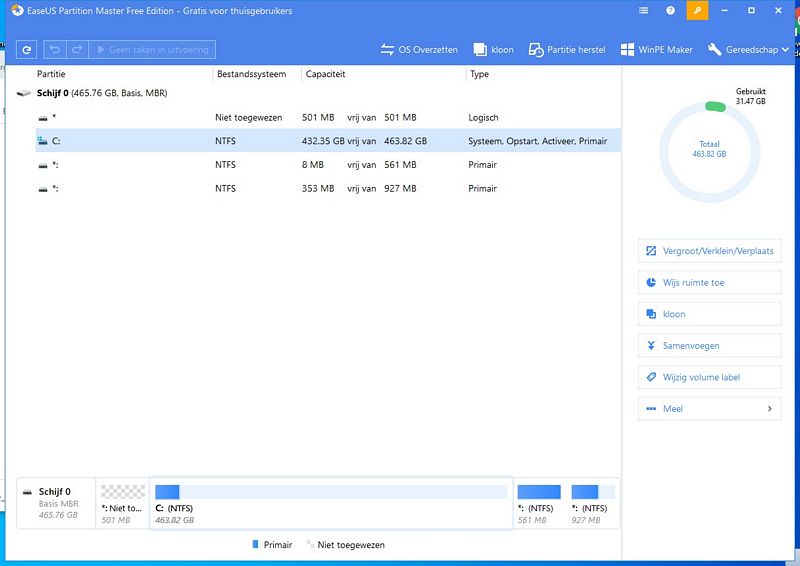Click the Primair legend color swatch
800x566 pixels.
(x=256, y=545)
